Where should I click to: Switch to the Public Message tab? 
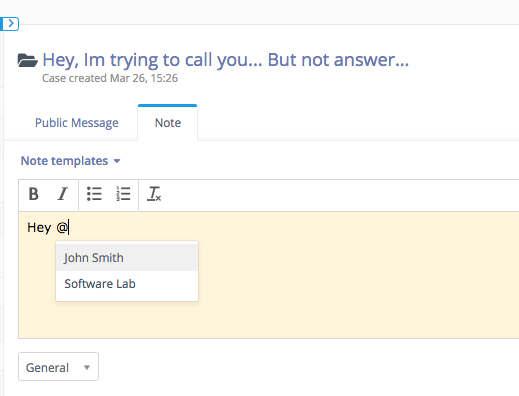point(77,123)
